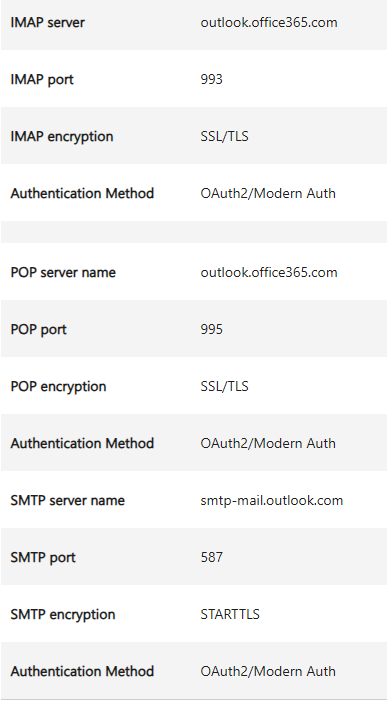Select OAuth2/Modern Auth in IMAP section

coord(268,193)
